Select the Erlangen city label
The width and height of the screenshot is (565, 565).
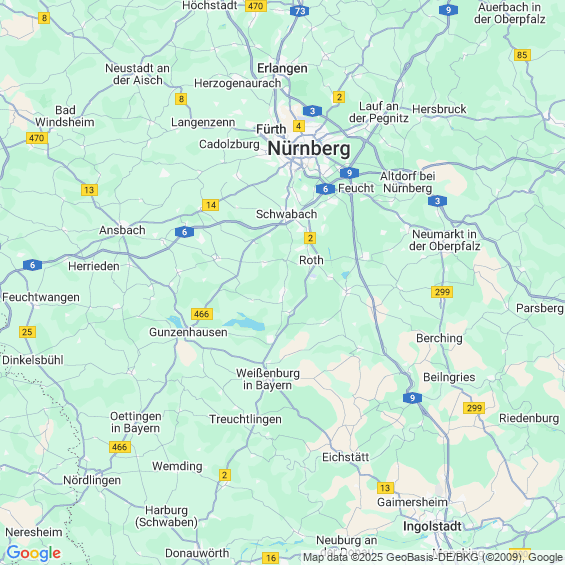click(282, 68)
